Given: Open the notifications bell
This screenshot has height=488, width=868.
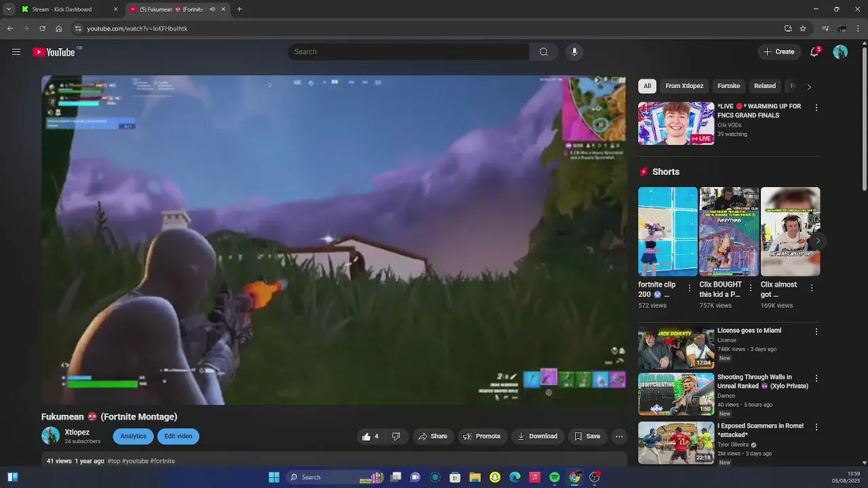Looking at the screenshot, I should click(814, 52).
